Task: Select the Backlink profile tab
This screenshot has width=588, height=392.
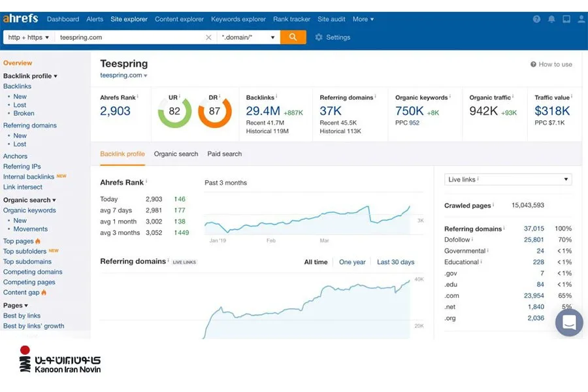Action: [122, 154]
